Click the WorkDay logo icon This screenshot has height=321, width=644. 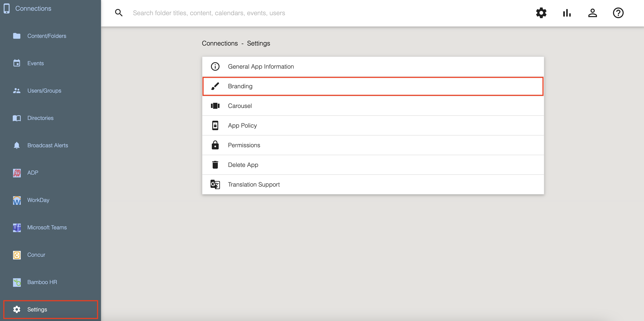[x=17, y=200]
